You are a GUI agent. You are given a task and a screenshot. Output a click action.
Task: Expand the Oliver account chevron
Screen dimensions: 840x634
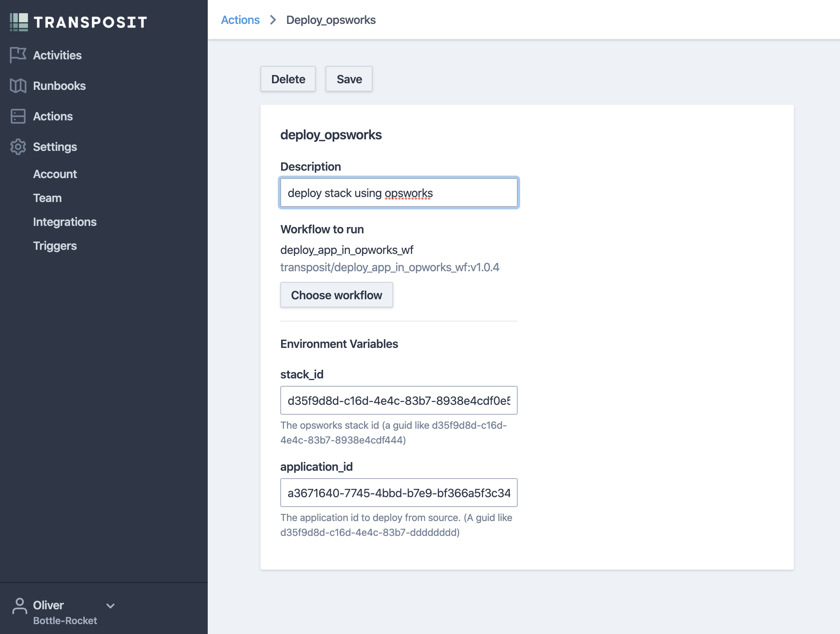click(110, 606)
